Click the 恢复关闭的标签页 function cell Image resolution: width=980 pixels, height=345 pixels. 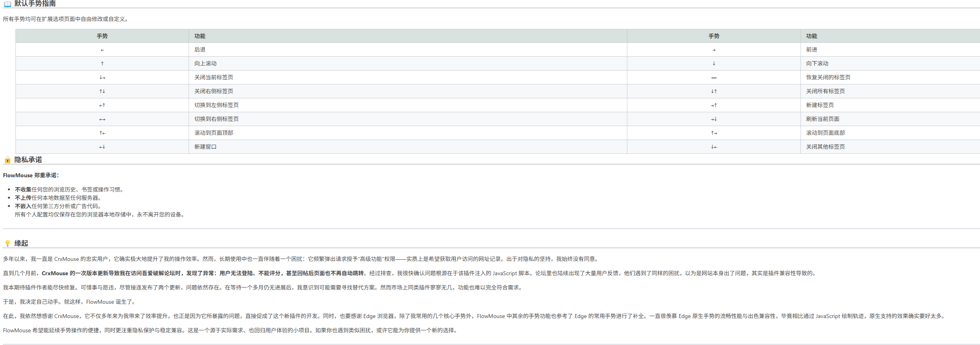click(x=828, y=77)
